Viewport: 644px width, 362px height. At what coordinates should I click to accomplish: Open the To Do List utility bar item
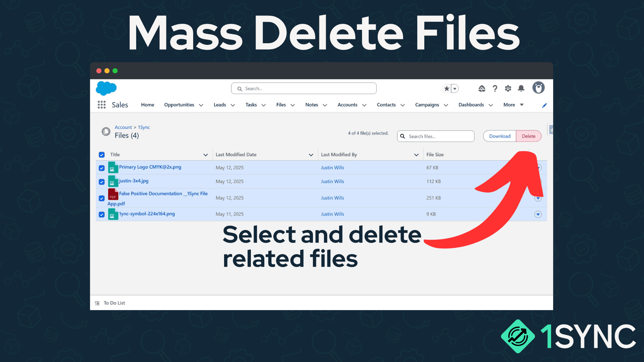110,303
